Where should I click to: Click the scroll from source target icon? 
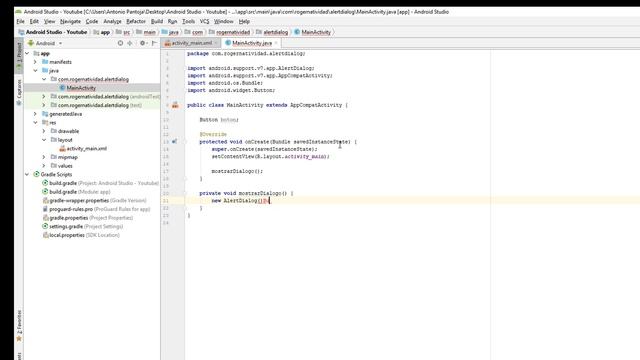tap(120, 43)
